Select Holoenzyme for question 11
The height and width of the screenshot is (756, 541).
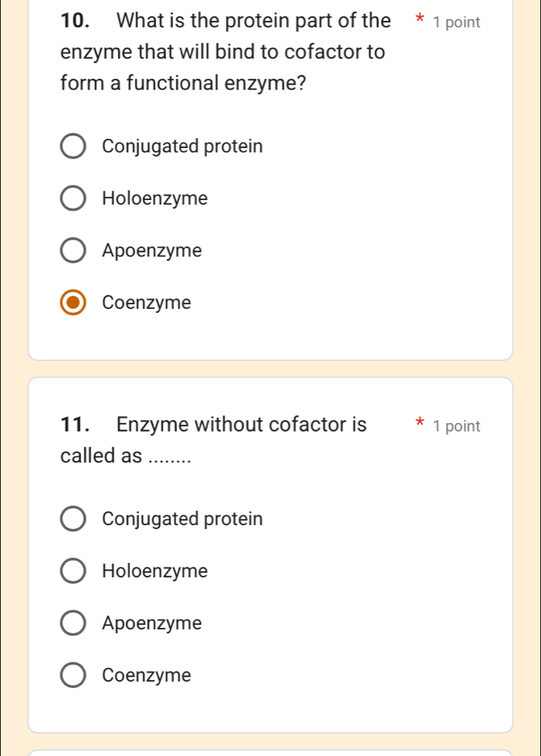click(x=73, y=571)
